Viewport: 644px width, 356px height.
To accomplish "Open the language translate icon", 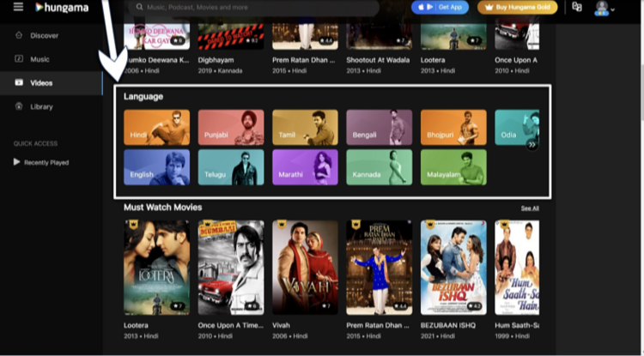I will pos(577,7).
